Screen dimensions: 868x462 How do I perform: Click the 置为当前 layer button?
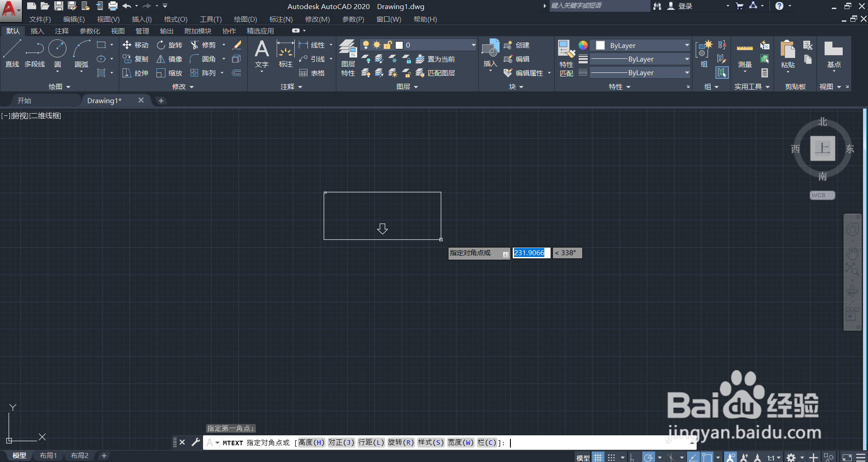click(435, 59)
